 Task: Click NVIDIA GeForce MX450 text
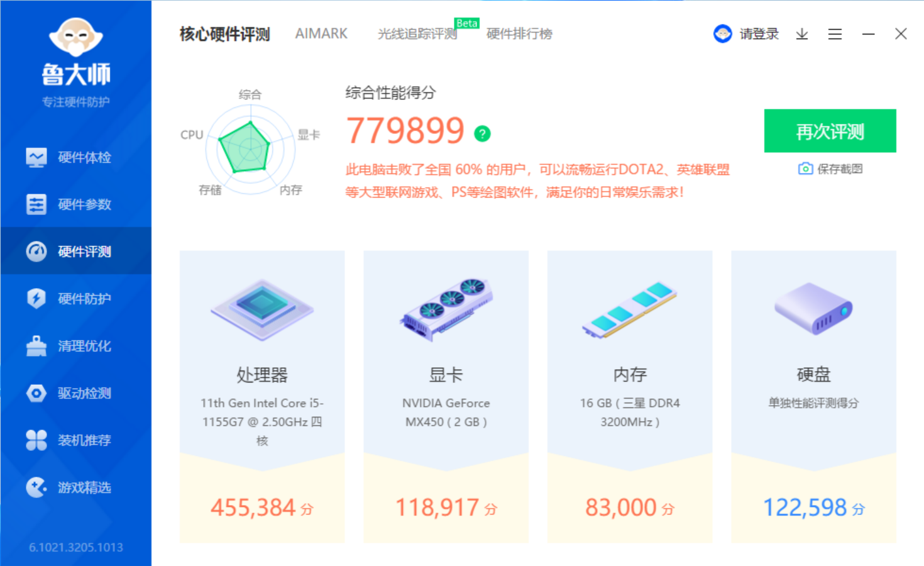click(446, 413)
